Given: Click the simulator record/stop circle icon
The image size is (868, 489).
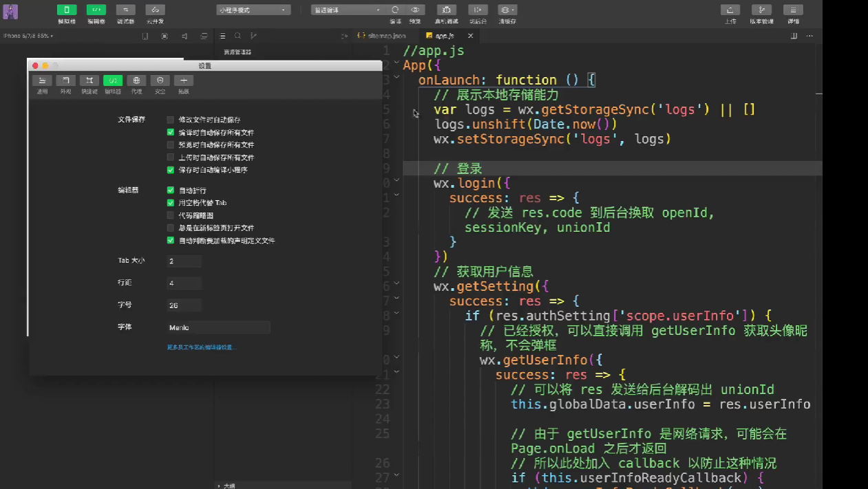Looking at the screenshot, I should click(x=165, y=36).
